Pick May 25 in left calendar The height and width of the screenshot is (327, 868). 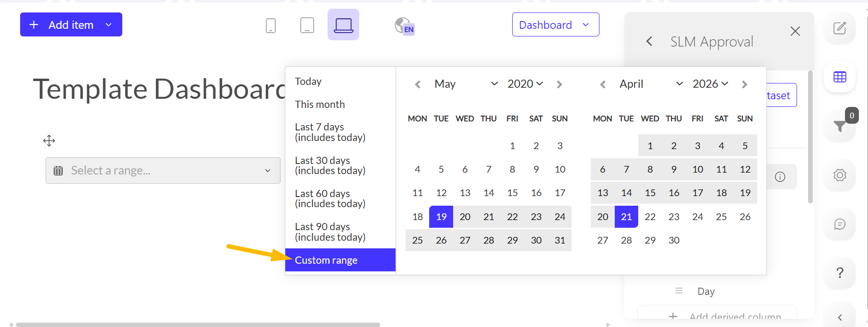pos(418,240)
